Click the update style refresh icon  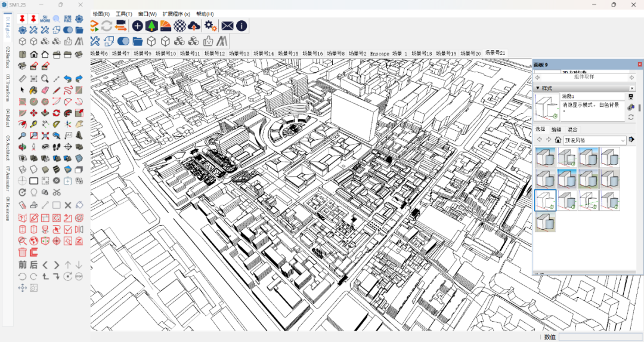pyautogui.click(x=631, y=117)
